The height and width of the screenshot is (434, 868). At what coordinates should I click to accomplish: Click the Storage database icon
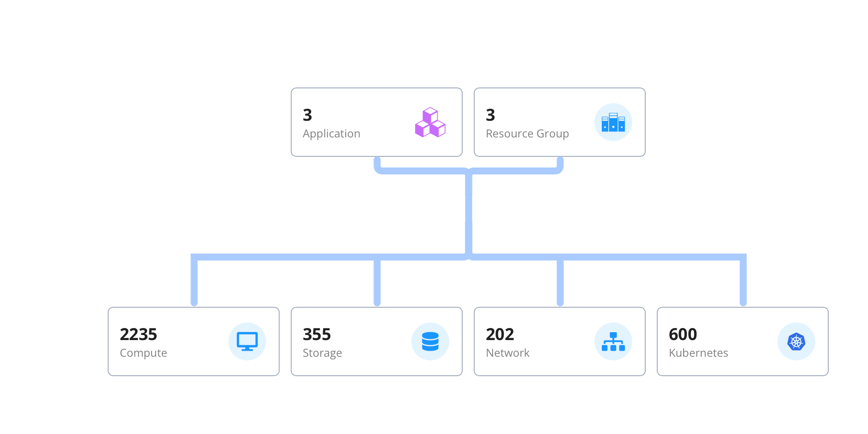pyautogui.click(x=430, y=342)
